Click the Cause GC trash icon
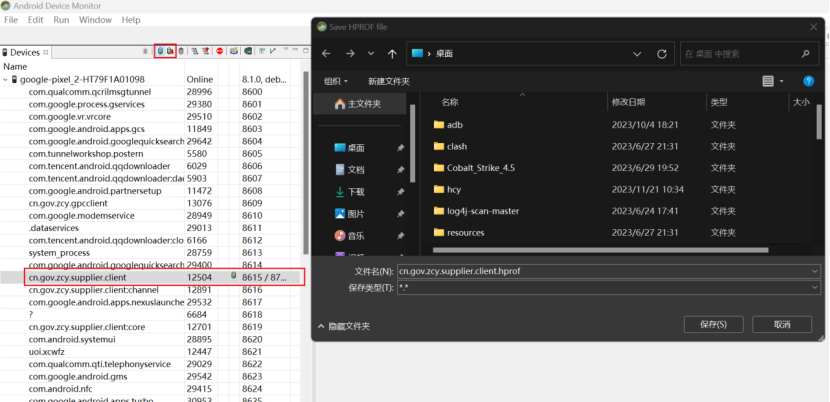Image resolution: width=830 pixels, height=402 pixels. 182,51
